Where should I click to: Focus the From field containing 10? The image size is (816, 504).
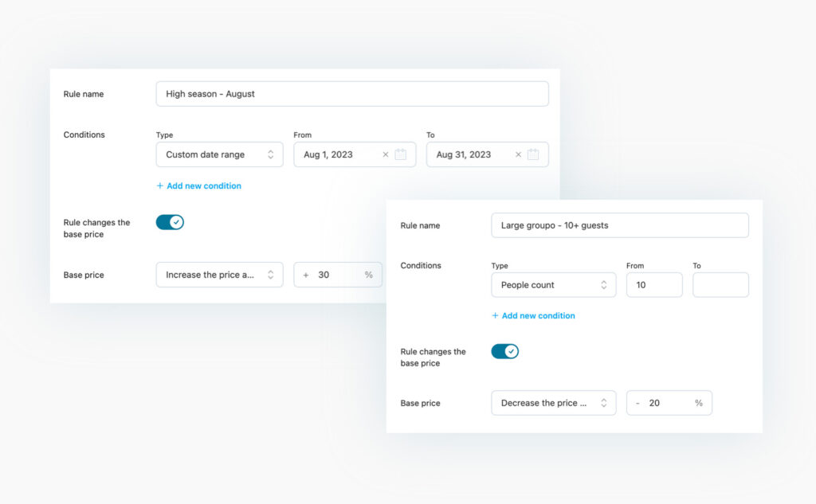pos(653,285)
